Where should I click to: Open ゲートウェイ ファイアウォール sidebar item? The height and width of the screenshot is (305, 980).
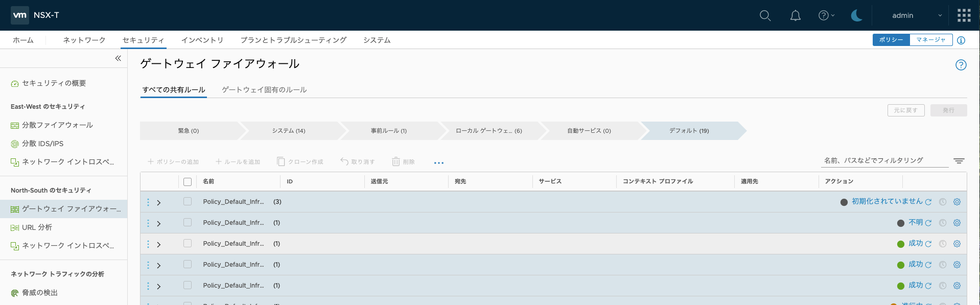coord(63,209)
